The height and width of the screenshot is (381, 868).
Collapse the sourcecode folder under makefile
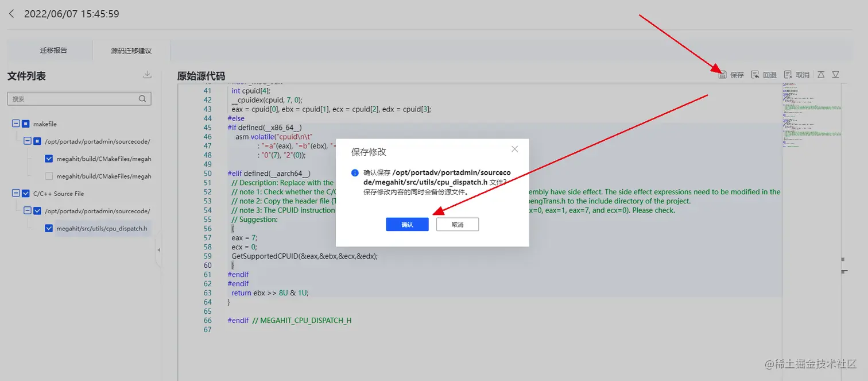point(27,141)
